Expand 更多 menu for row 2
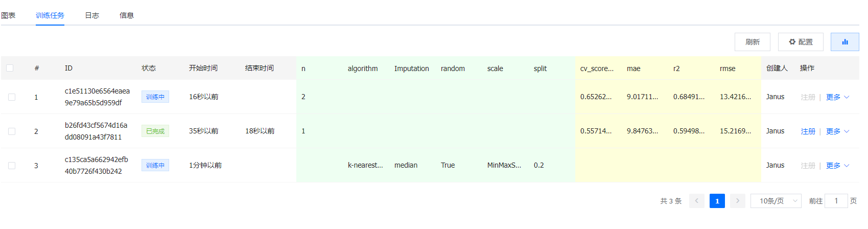 (x=837, y=131)
